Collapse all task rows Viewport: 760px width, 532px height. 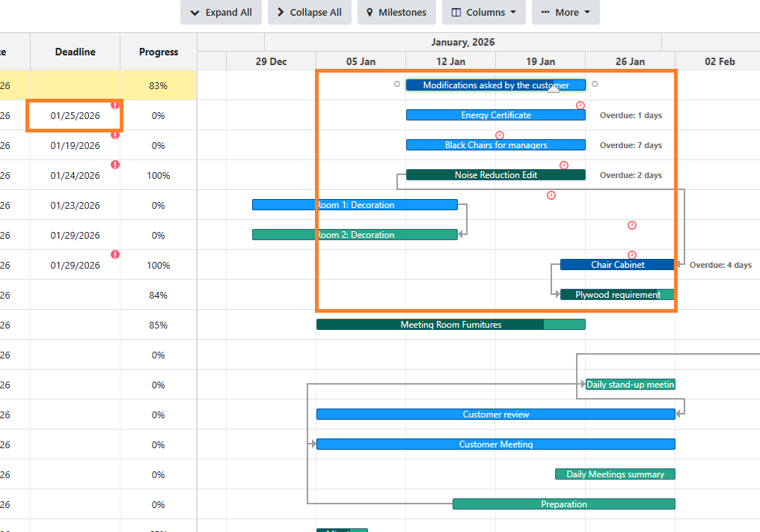[309, 13]
